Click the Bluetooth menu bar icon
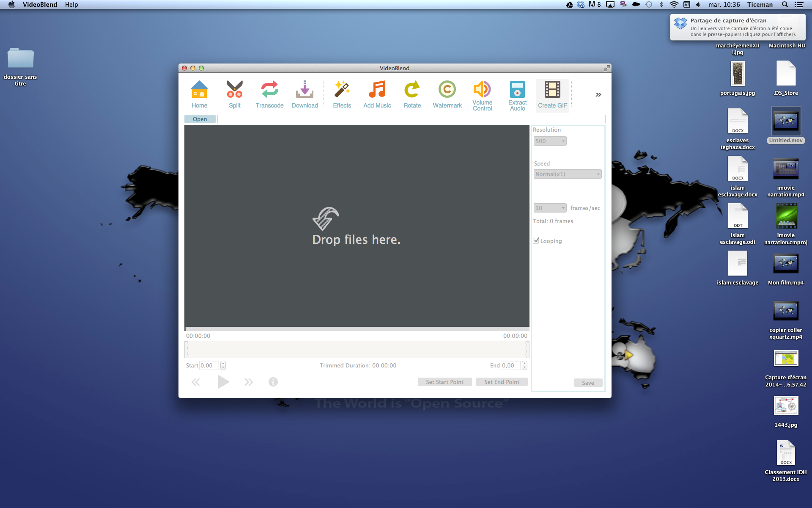The height and width of the screenshot is (508, 812). (661, 4)
